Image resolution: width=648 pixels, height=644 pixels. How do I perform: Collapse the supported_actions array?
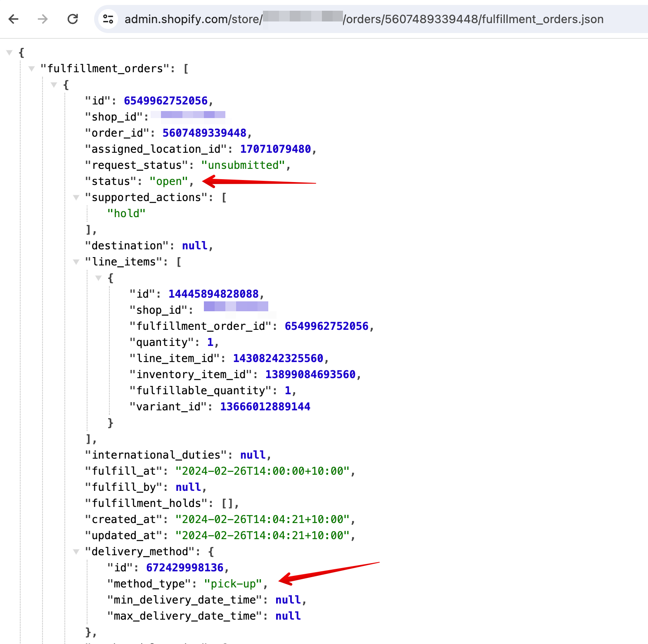(76, 197)
